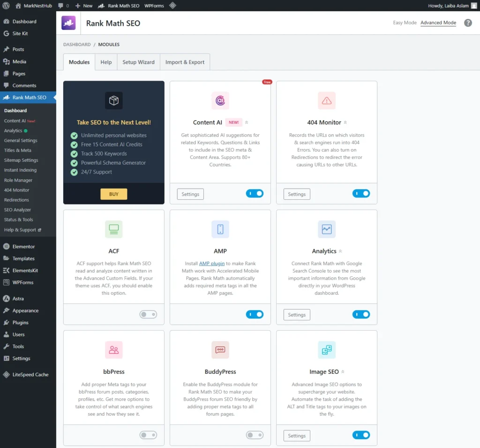Open Help & Support external link
The height and width of the screenshot is (448, 480).
click(x=22, y=230)
